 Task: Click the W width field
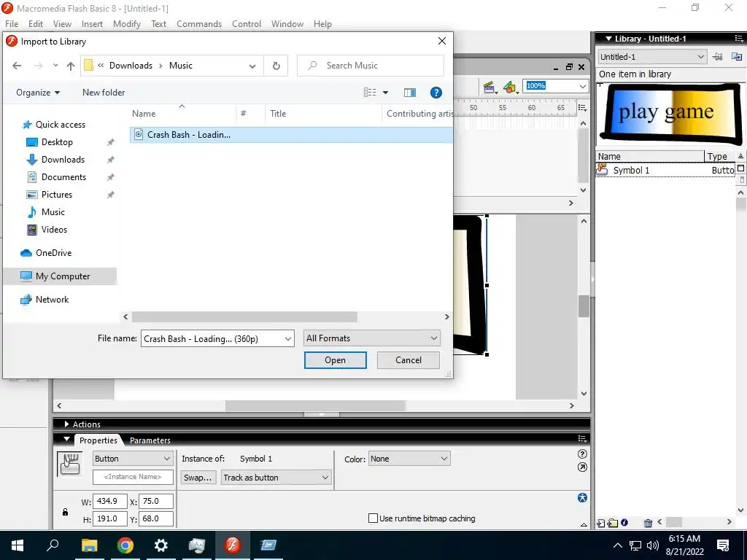(x=110, y=501)
